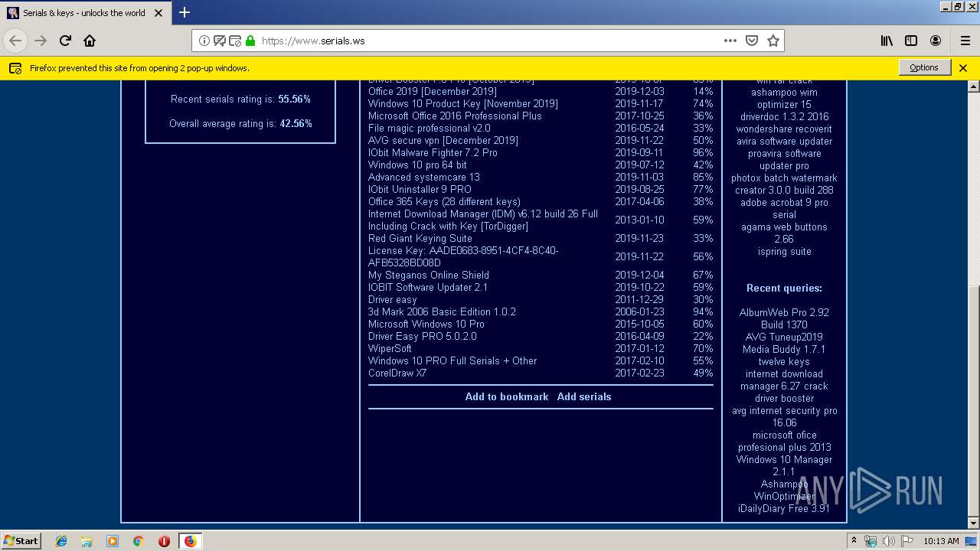Click Add serials link
980x551 pixels.
[584, 396]
